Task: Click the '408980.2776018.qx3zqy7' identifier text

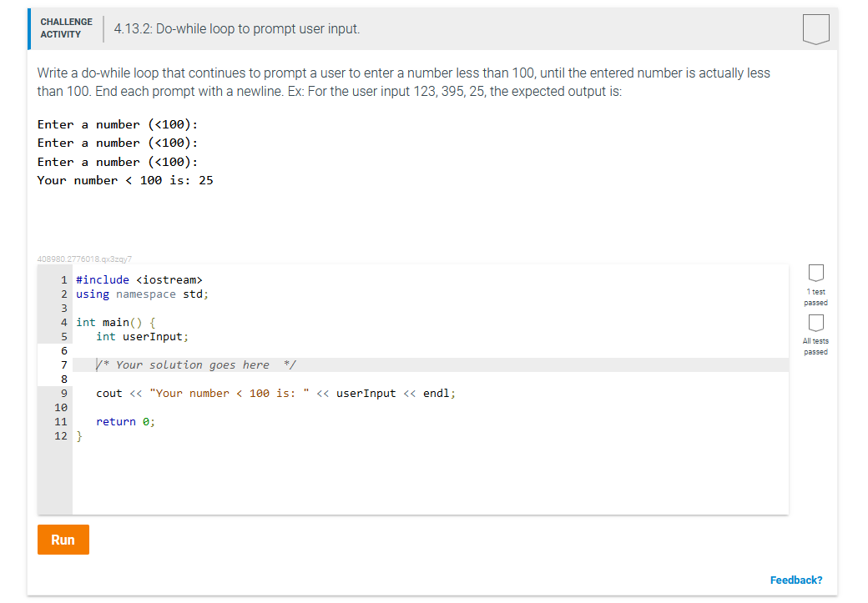Action: click(x=84, y=259)
